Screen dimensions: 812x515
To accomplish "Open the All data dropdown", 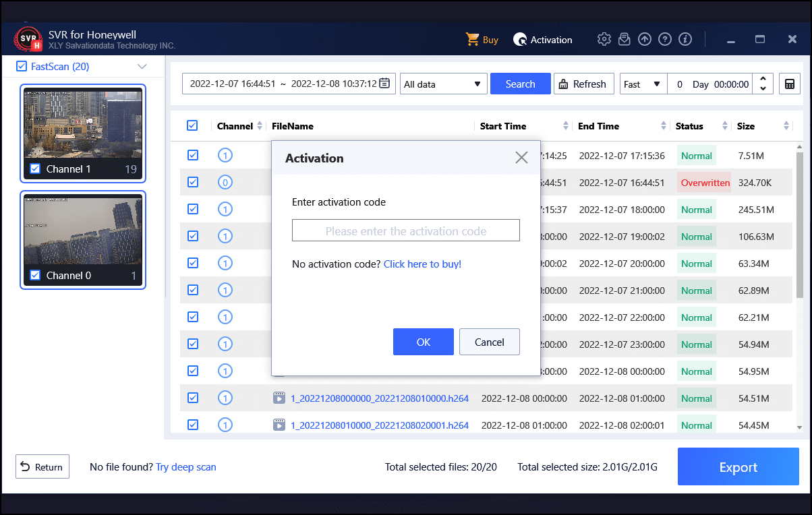I will tap(443, 84).
